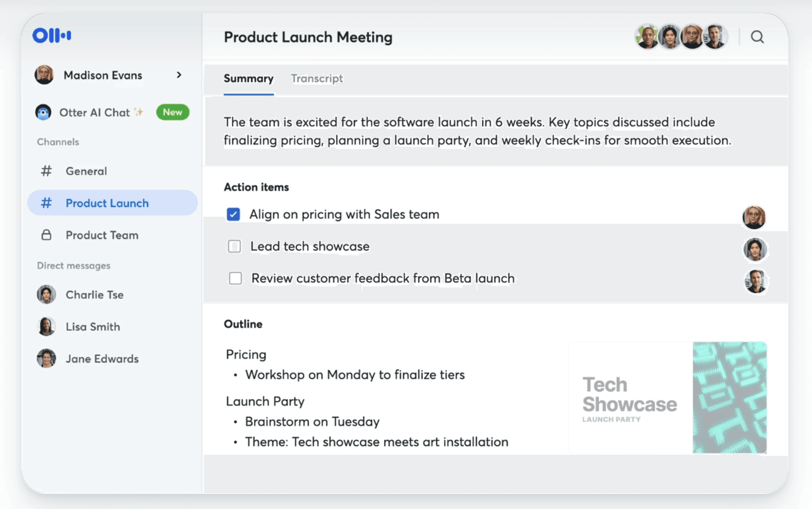
Task: Click the Otter logo in the sidebar
Action: (x=52, y=36)
